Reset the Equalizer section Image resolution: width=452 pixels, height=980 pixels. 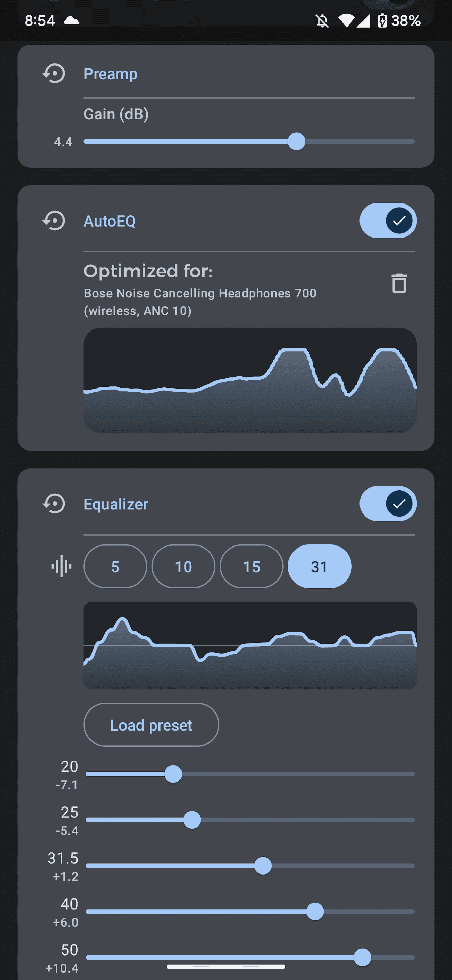pos(54,504)
